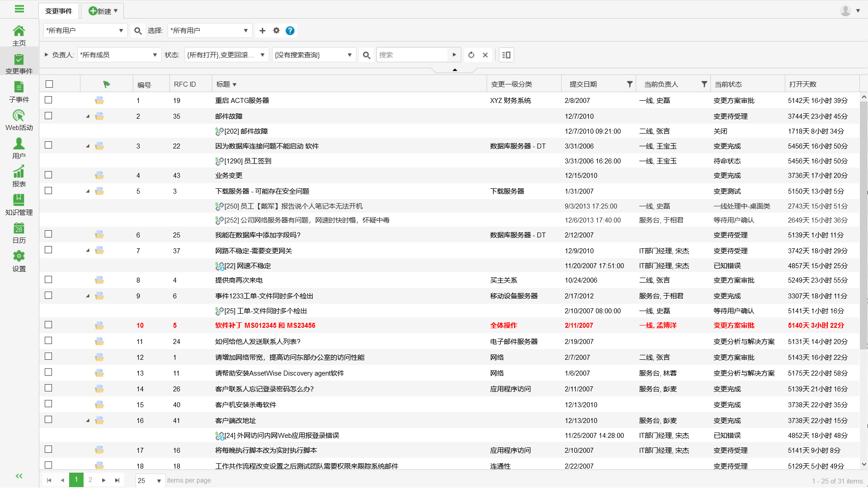Open the {没有搜索查询} dropdown
This screenshot has height=488, width=868.
point(314,55)
